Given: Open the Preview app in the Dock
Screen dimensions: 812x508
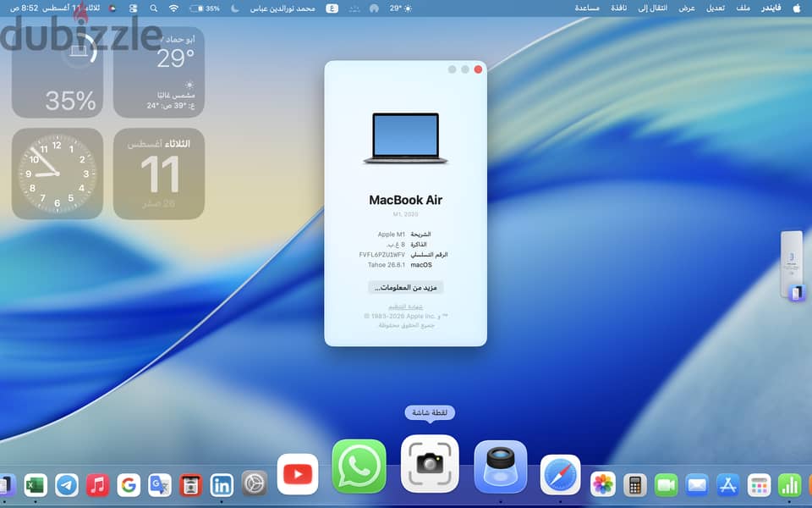Looking at the screenshot, I should click(x=500, y=467).
